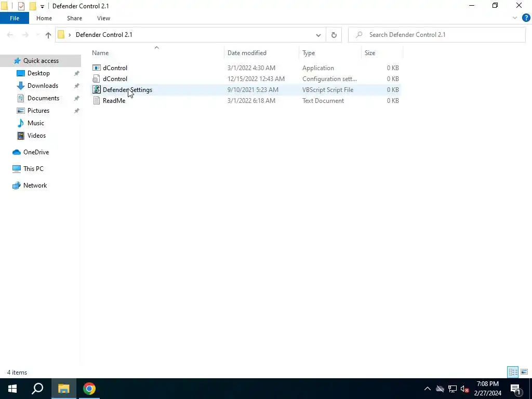Expand the ribbon
The image size is (532, 399).
click(x=515, y=18)
